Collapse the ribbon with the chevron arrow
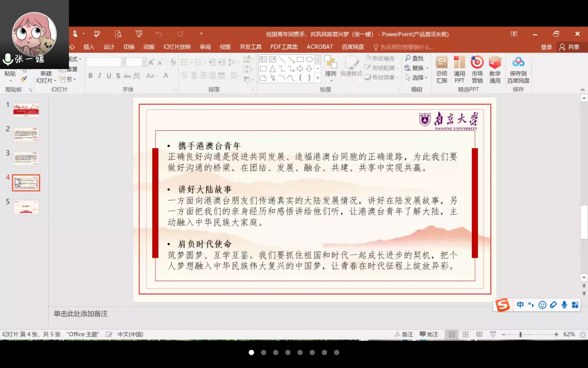The image size is (588, 368). (x=582, y=90)
